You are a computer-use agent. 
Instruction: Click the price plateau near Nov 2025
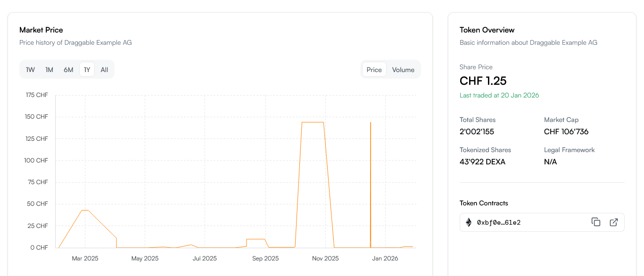coord(313,122)
